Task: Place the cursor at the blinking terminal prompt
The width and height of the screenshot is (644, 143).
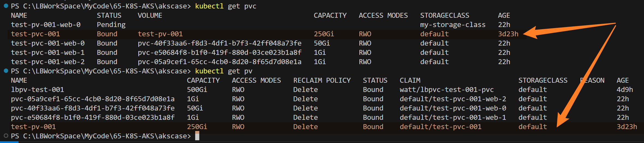Action: 197,136
